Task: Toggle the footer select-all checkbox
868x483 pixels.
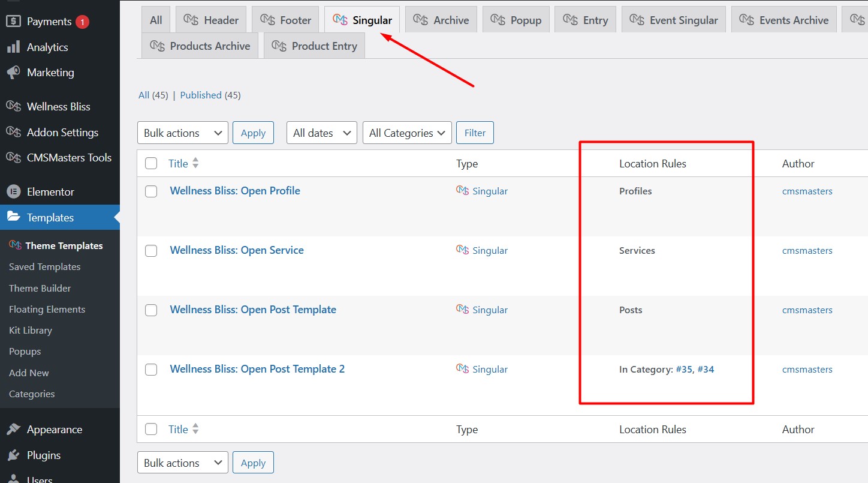Action: 151,429
